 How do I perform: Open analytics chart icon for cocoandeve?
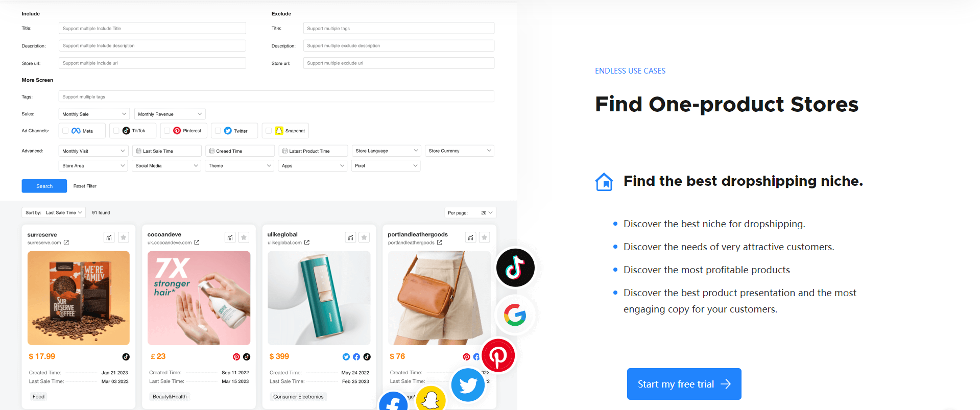pos(230,237)
